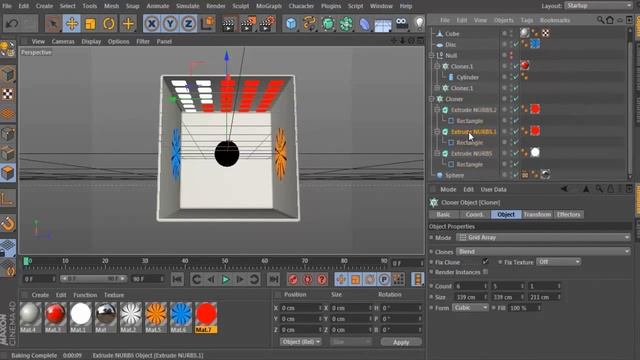Go to start of animation

[x=177, y=280]
